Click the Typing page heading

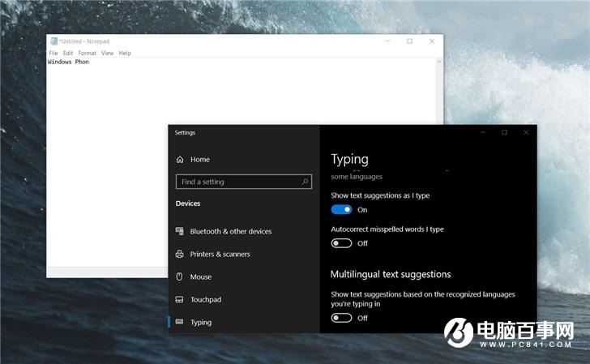click(349, 160)
